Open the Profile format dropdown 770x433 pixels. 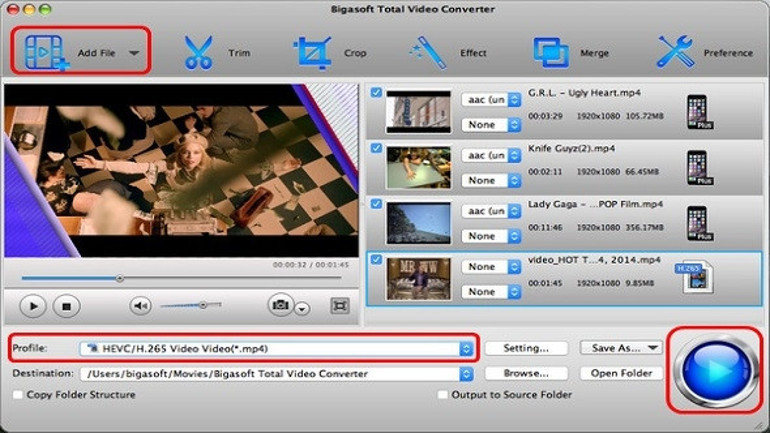(x=276, y=349)
